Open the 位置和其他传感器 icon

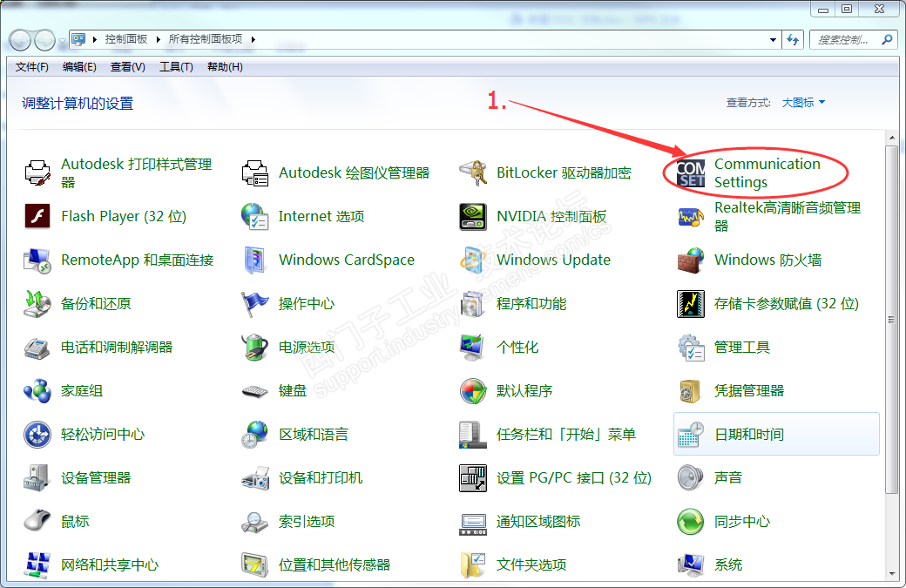(254, 564)
